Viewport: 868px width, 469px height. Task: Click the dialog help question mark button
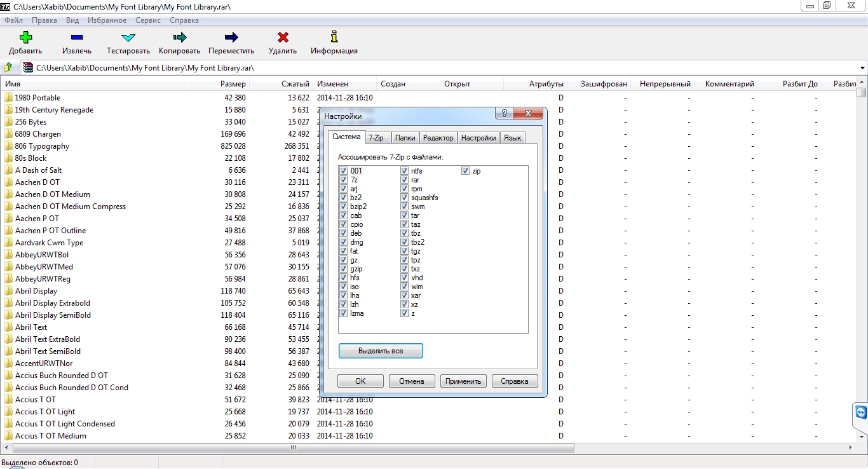[x=504, y=113]
